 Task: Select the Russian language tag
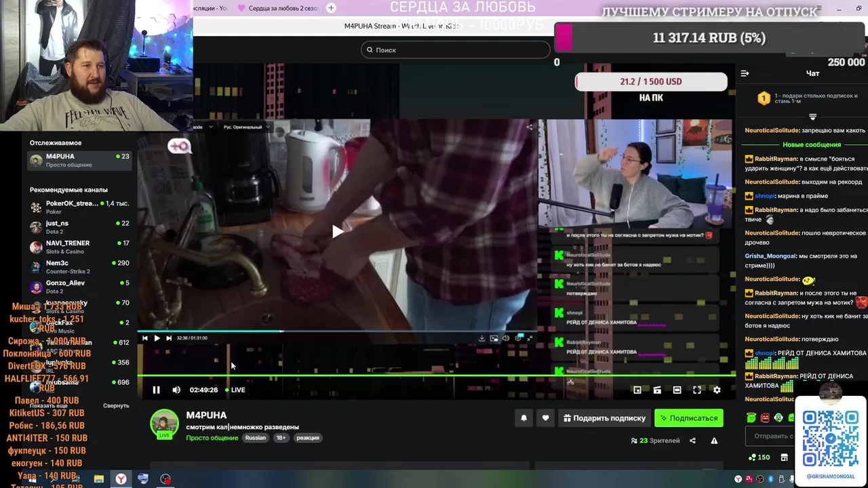point(256,438)
